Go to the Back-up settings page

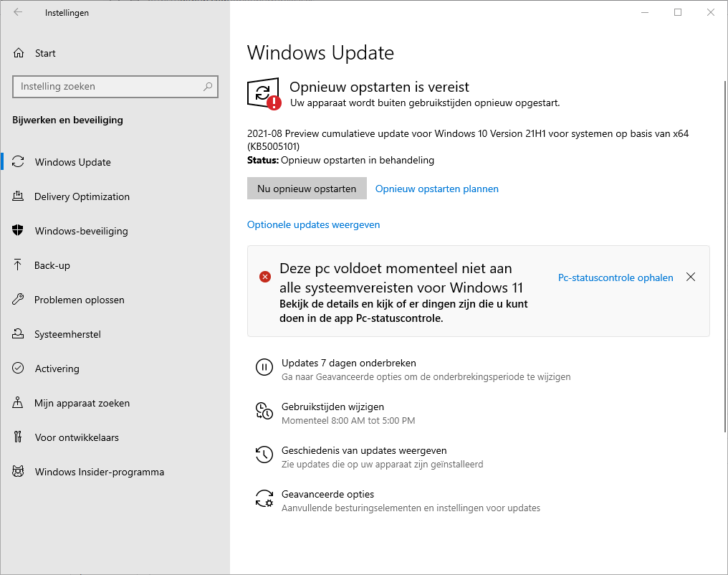click(52, 265)
